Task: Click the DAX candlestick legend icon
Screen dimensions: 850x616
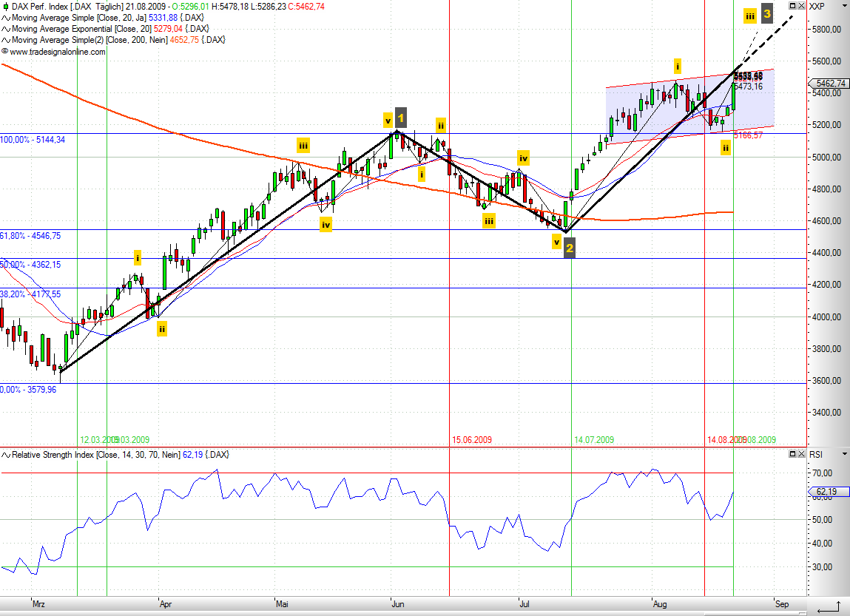Action: click(5, 7)
